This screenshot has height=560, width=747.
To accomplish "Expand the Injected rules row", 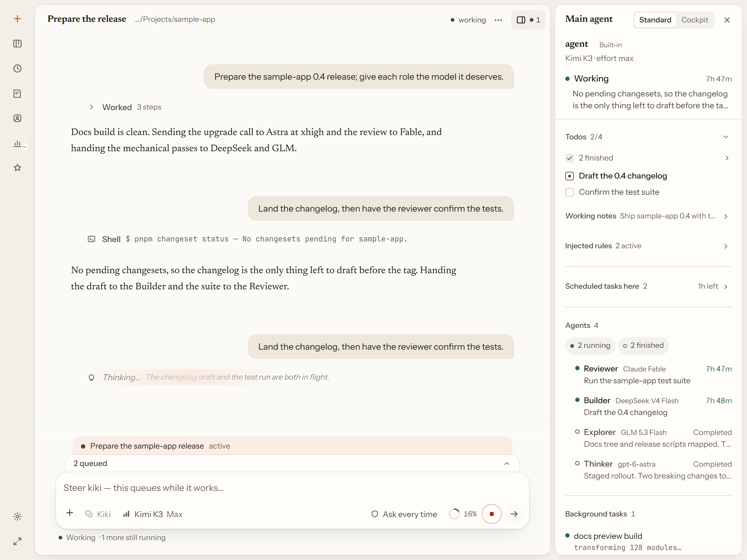I will click(x=648, y=246).
